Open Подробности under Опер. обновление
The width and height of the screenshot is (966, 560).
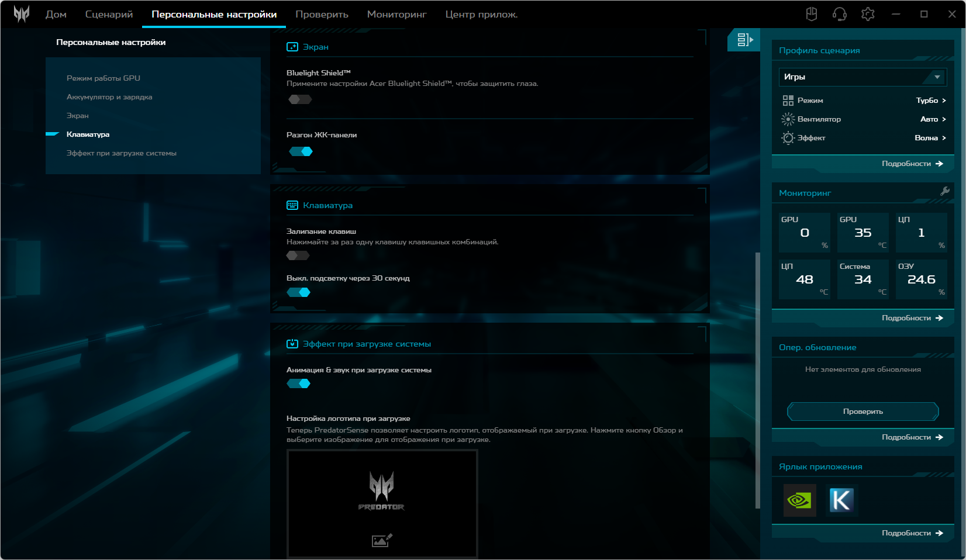click(912, 437)
